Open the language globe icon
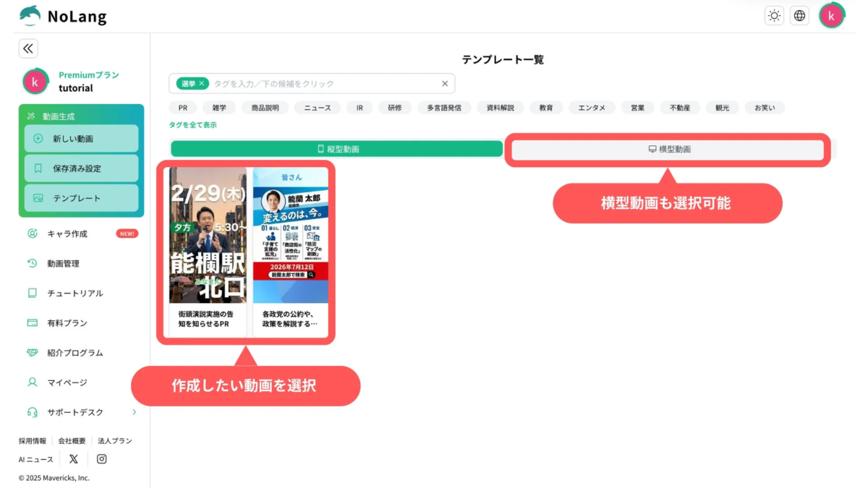868x488 pixels. (799, 15)
